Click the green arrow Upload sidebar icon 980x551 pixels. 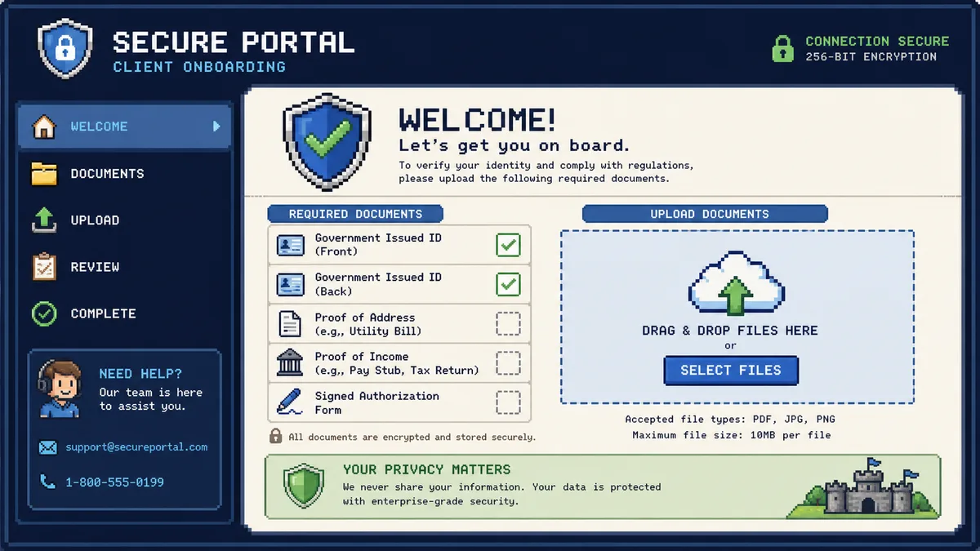point(44,220)
